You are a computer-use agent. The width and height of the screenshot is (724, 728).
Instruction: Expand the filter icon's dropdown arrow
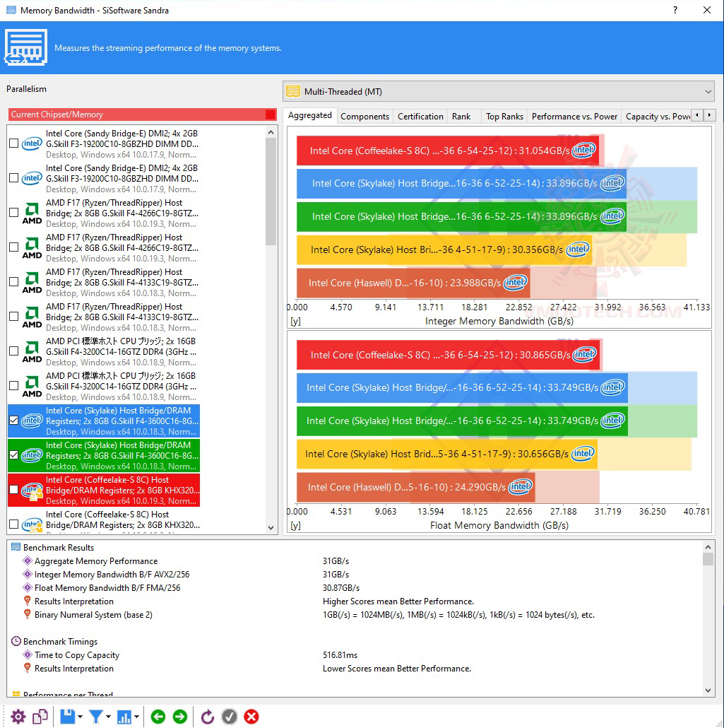coord(108,717)
